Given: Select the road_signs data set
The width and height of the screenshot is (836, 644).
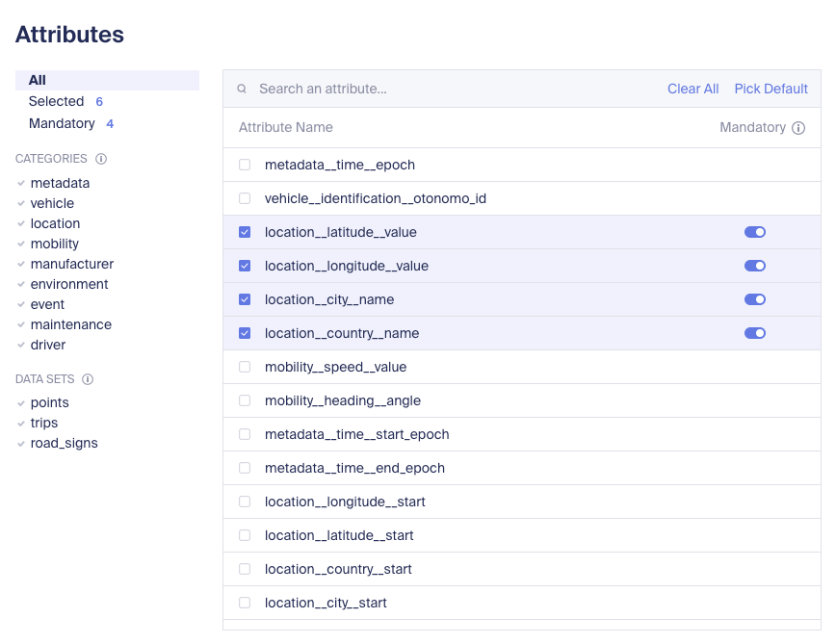Looking at the screenshot, I should 64,444.
